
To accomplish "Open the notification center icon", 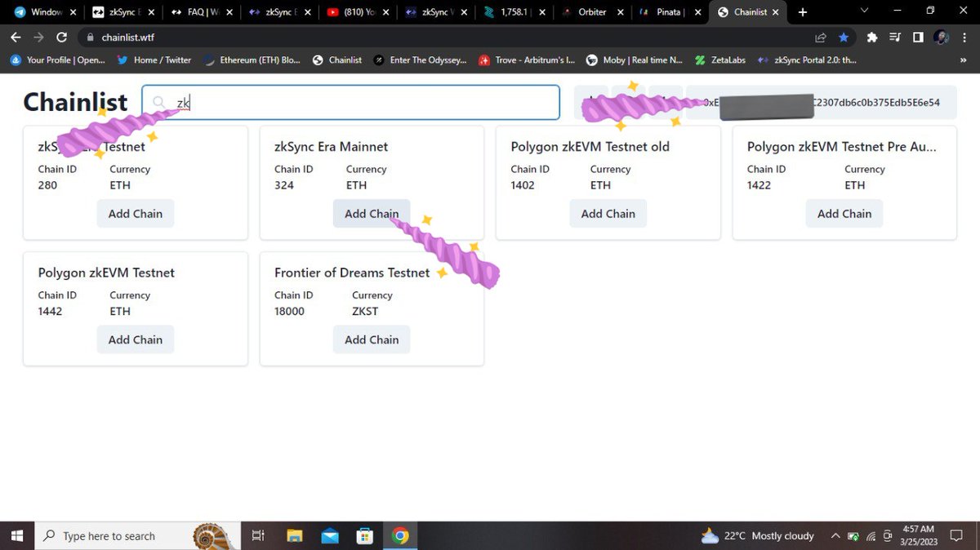I will coord(957,536).
